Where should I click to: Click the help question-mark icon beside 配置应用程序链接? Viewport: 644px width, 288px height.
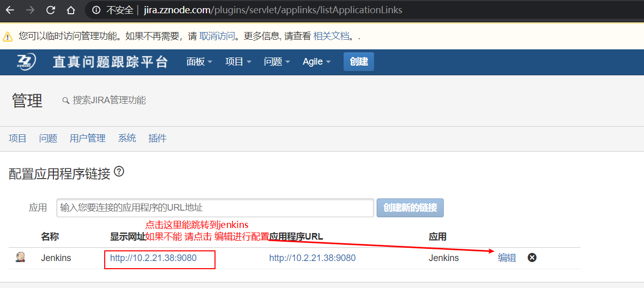[119, 171]
